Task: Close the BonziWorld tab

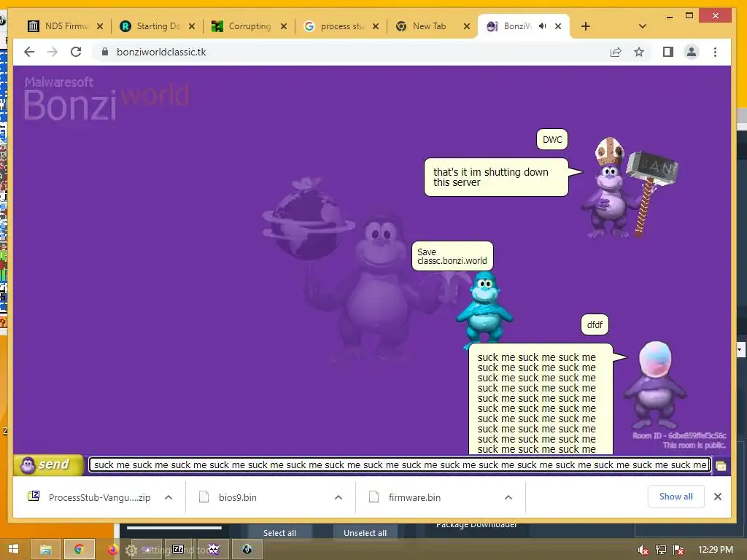Action: coord(558,26)
